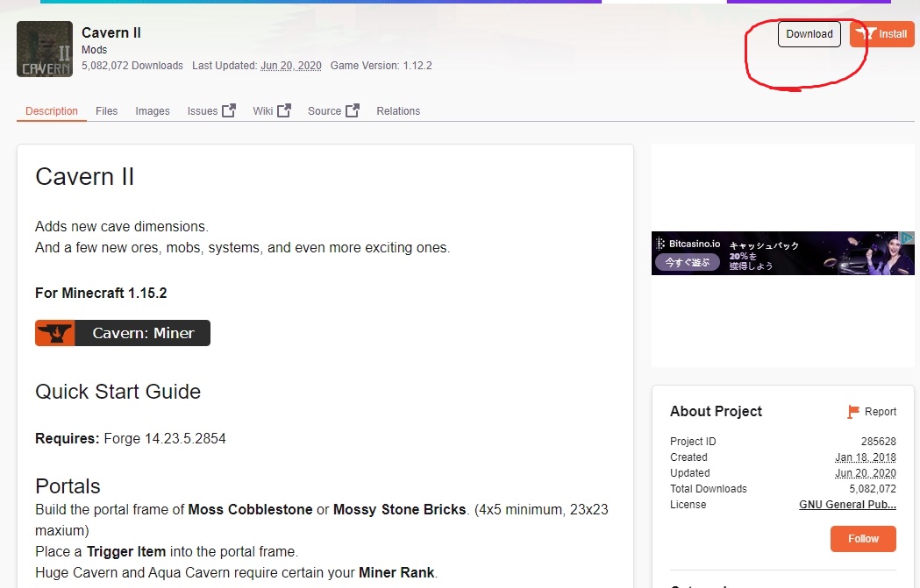This screenshot has width=920, height=588.
Task: Click the Report flag icon
Action: pyautogui.click(x=853, y=412)
